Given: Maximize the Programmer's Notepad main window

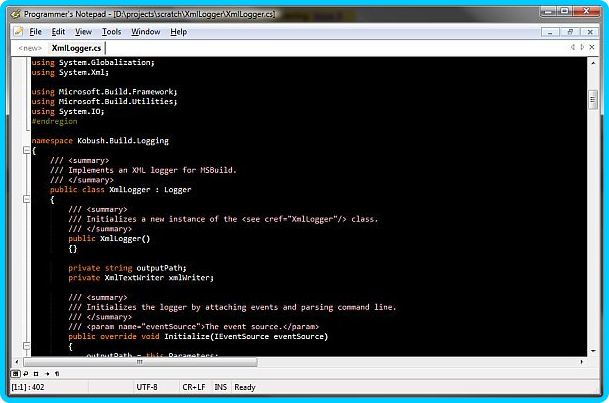Looking at the screenshot, I should (x=565, y=11).
